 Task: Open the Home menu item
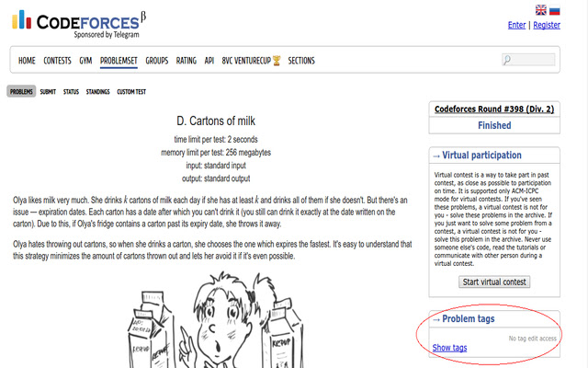[27, 61]
